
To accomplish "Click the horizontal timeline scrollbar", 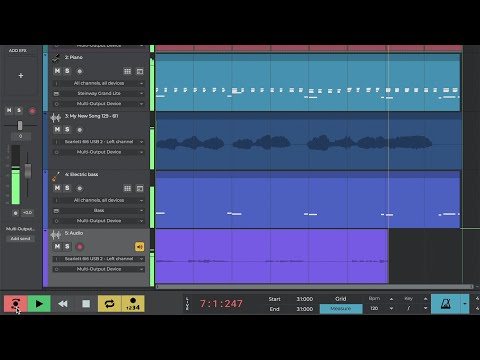I will pyautogui.click(x=314, y=286).
